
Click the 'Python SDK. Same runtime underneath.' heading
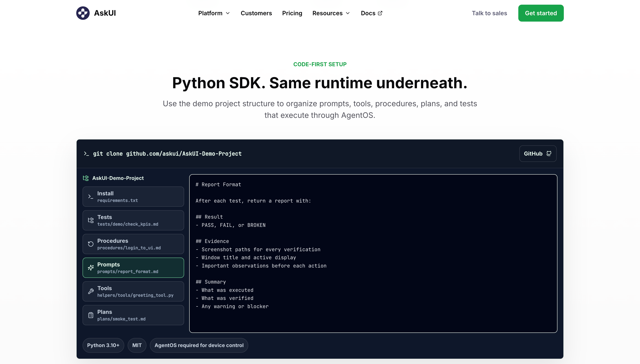point(320,83)
